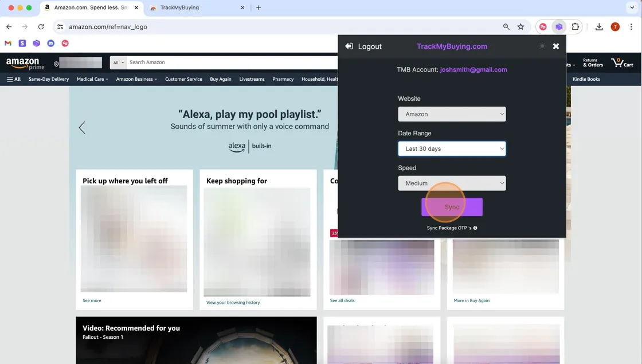Click the info icon next to Sync Package OTP's

tap(475, 228)
